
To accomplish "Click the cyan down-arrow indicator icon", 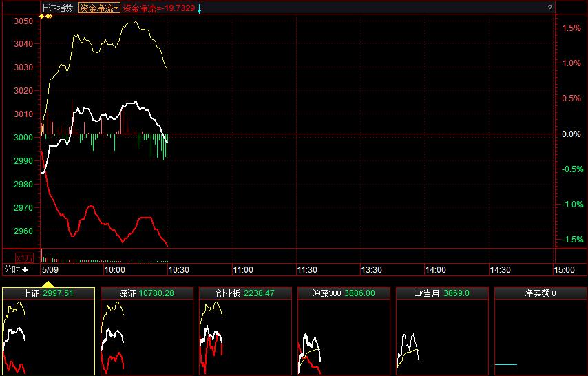I will 200,8.
